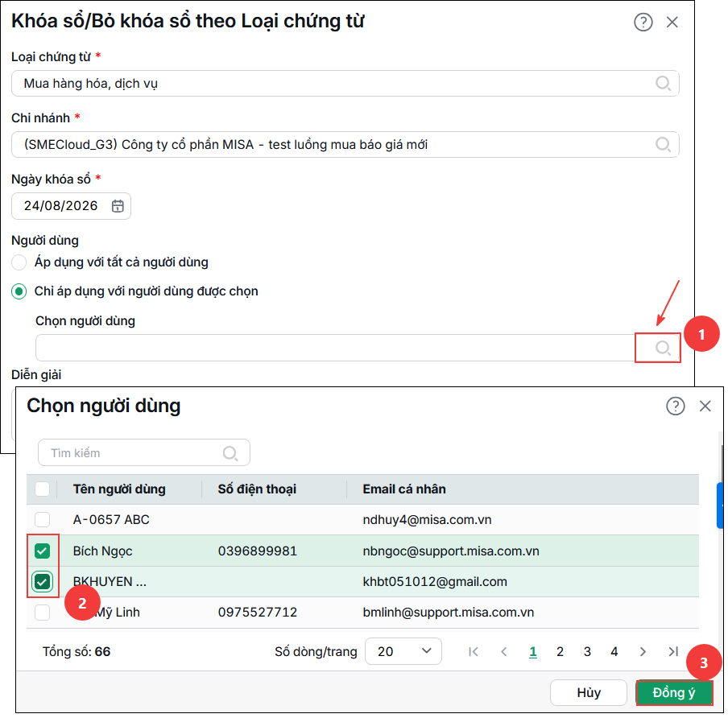
Task: Select Áp dụng với tất cả người dùng
Action: (19, 262)
